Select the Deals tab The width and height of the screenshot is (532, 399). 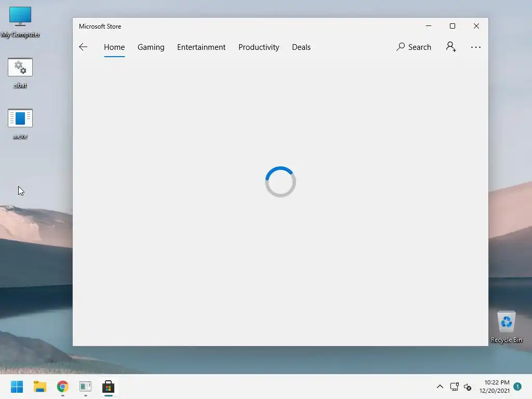tap(301, 47)
